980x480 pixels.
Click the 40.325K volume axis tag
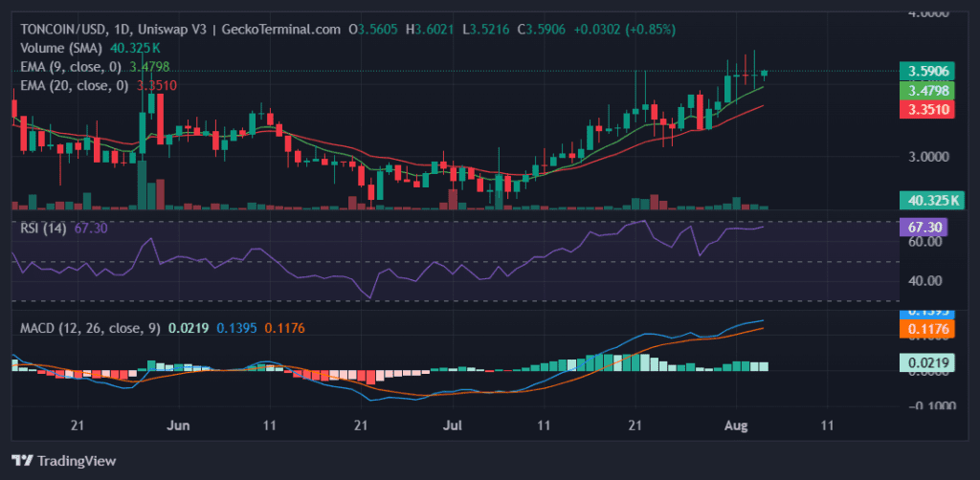click(x=931, y=201)
